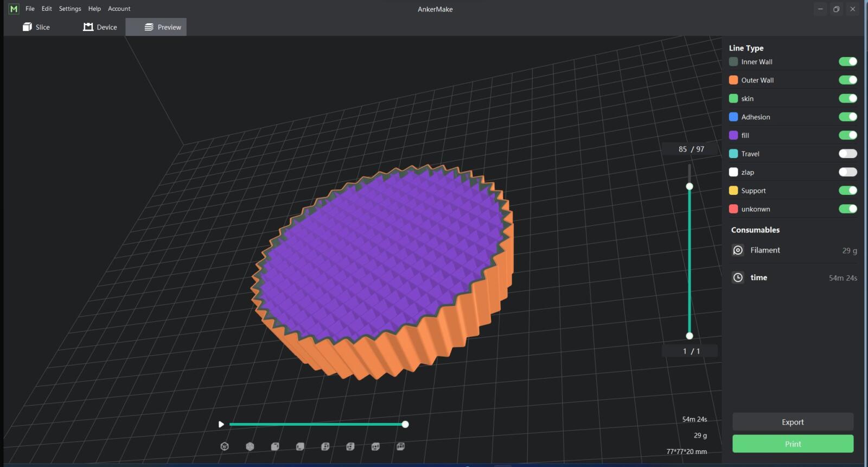868x467 pixels.
Task: Click the last cube view icon at far right
Action: 400,446
